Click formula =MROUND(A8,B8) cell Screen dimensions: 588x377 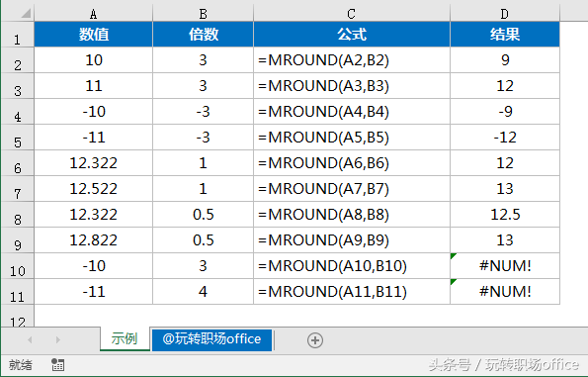352,215
